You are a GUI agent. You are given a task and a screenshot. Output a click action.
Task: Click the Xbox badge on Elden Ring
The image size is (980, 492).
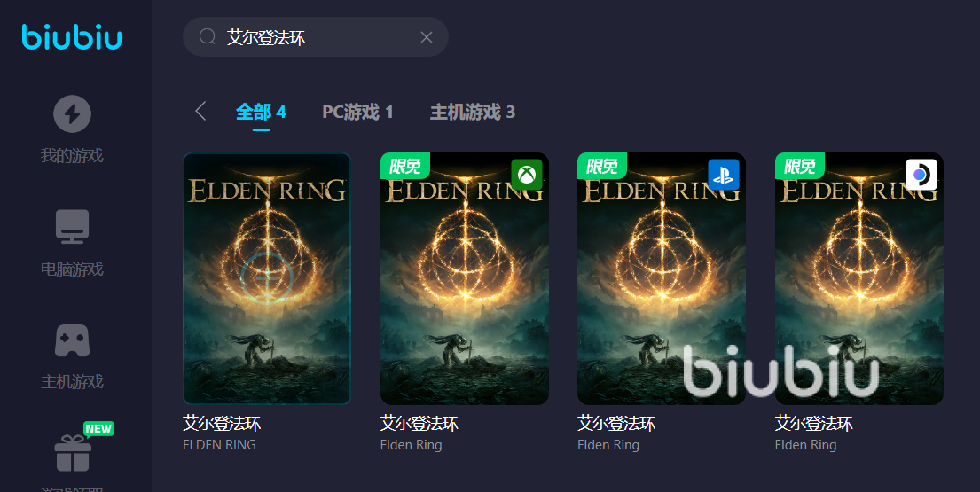pos(526,175)
